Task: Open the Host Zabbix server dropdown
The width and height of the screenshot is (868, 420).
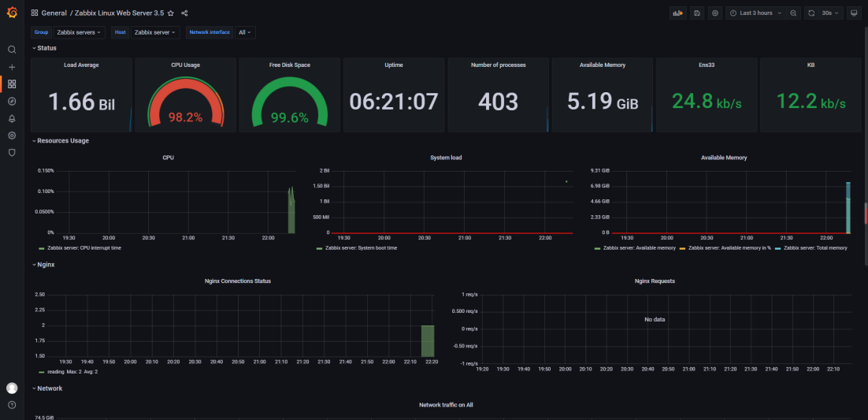Action: 155,32
